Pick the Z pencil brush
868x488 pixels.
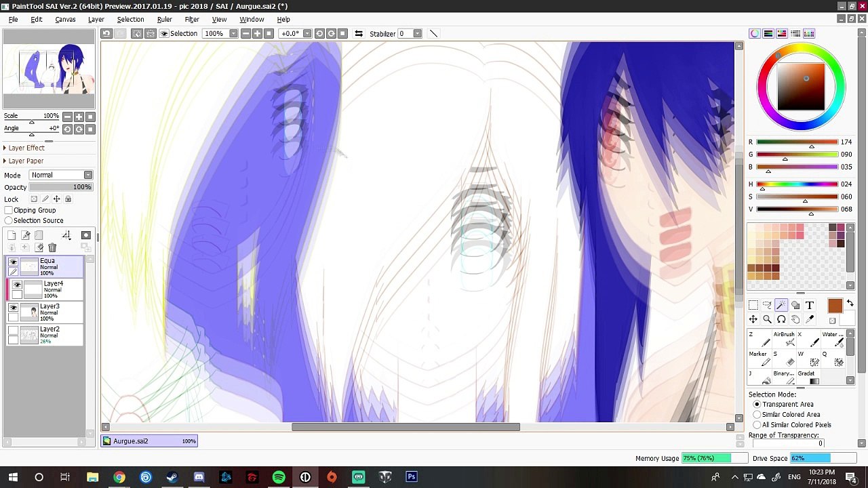coord(759,338)
